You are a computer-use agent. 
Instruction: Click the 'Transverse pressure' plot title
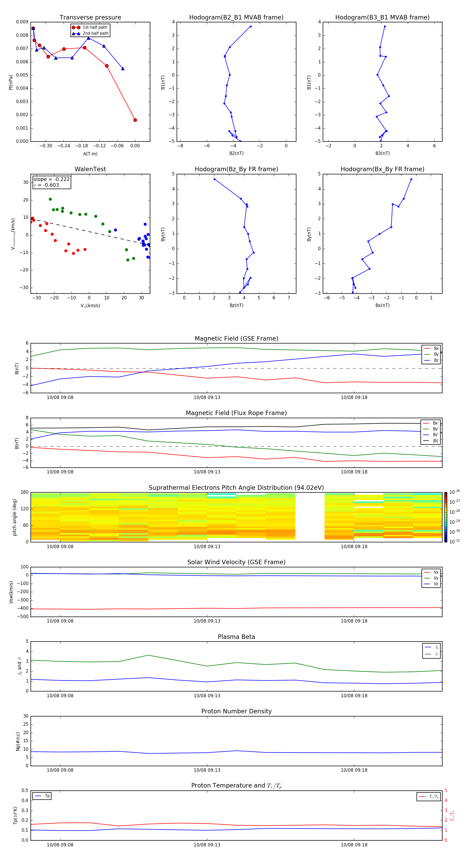[x=90, y=17]
